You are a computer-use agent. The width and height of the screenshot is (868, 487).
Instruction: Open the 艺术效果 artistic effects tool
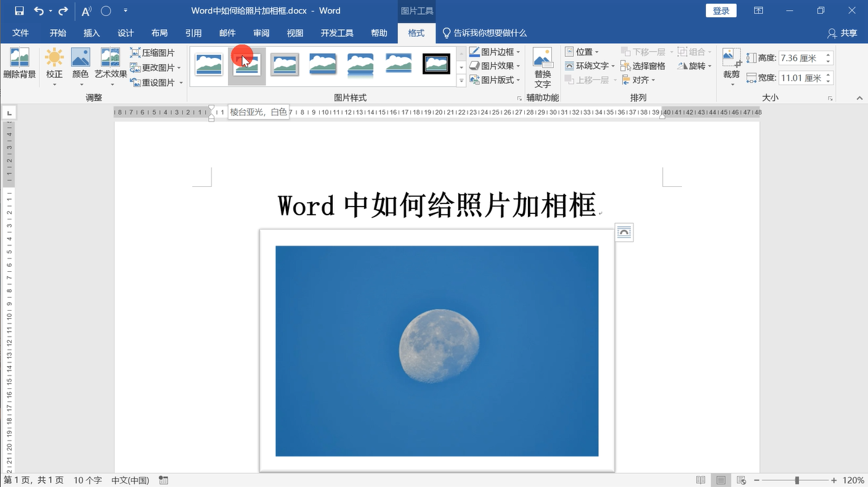[x=111, y=67]
